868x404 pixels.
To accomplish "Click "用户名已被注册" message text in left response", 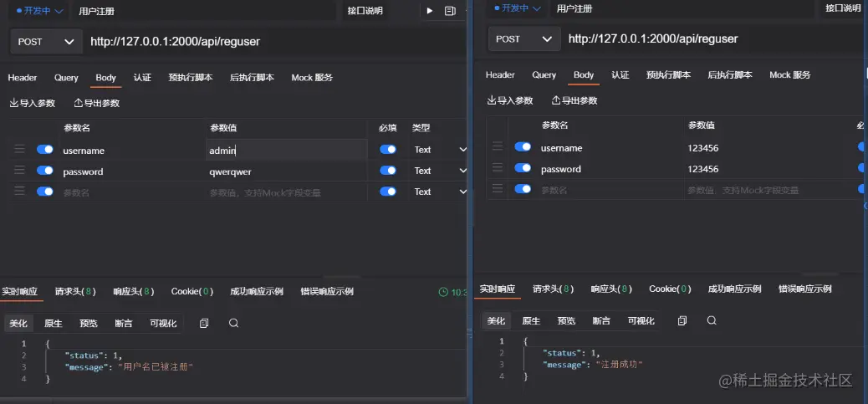I will [x=156, y=367].
